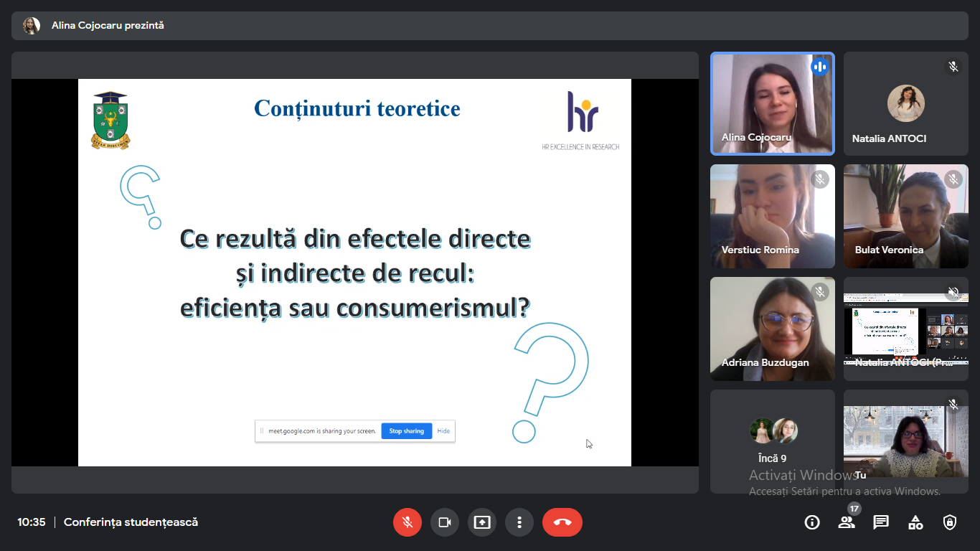Open the meeting details info icon
The width and height of the screenshot is (980, 551).
click(x=812, y=522)
